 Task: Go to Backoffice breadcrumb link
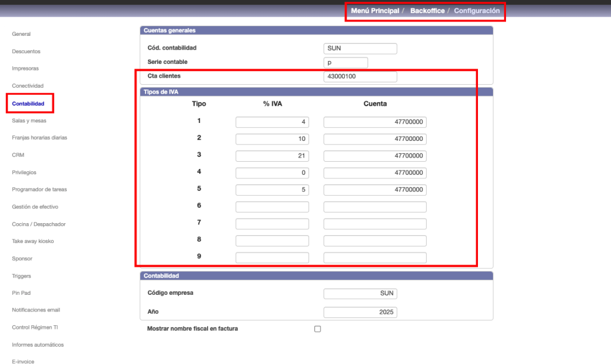[x=427, y=11]
